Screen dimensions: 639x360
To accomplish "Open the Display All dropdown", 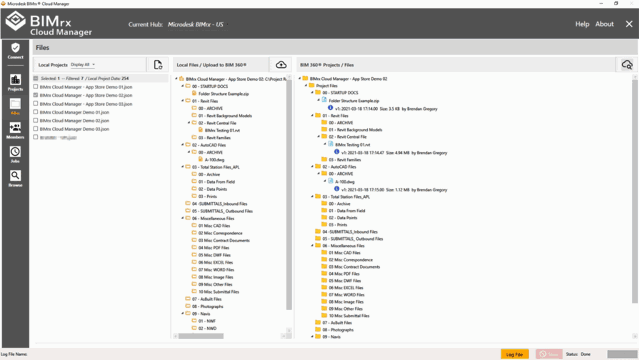I will point(83,64).
